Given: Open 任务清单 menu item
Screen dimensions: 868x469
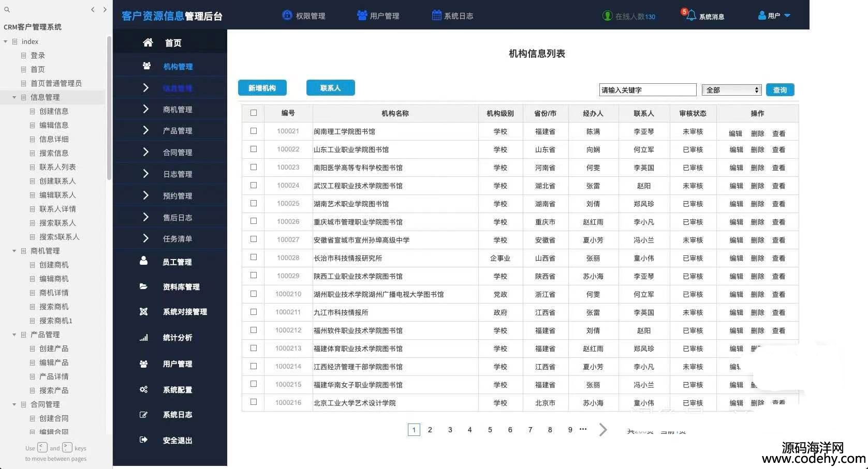Looking at the screenshot, I should pos(178,238).
